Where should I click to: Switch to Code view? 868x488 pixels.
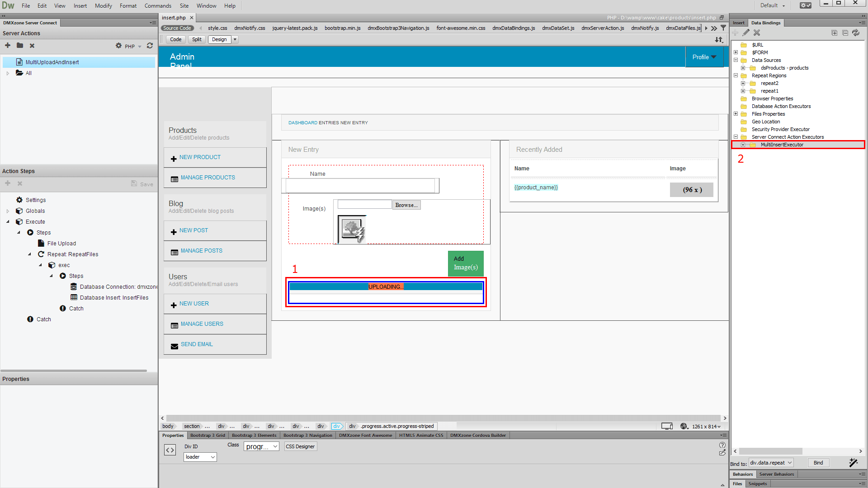[175, 39]
